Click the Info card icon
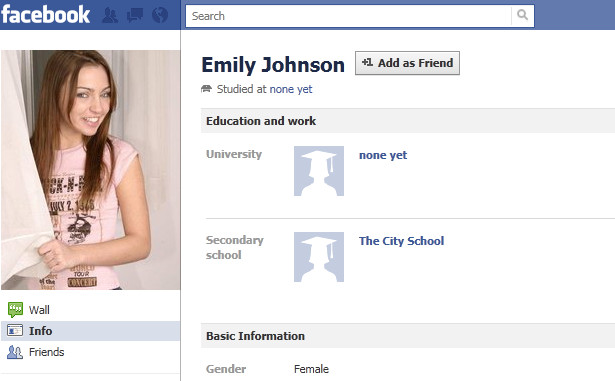Viewport: 615px width, 381px height. [15, 331]
